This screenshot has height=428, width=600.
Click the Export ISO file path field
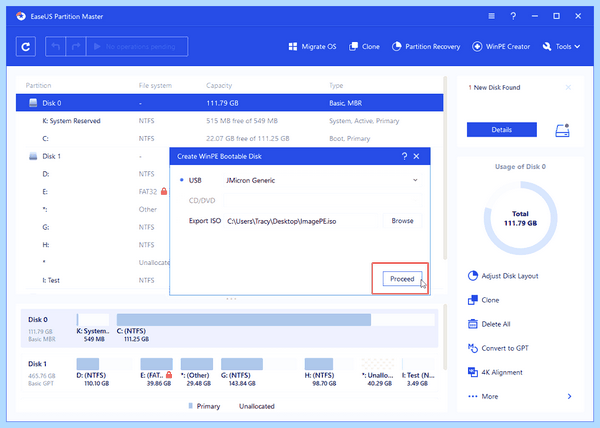coord(301,221)
